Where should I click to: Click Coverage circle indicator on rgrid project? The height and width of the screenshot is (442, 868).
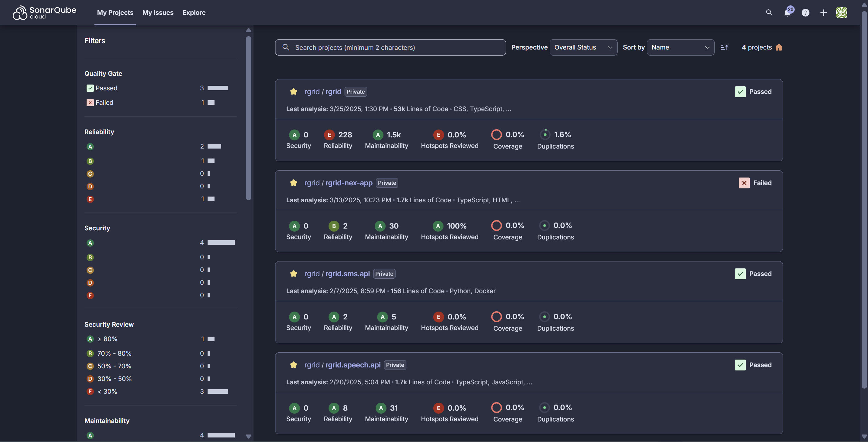pyautogui.click(x=496, y=135)
